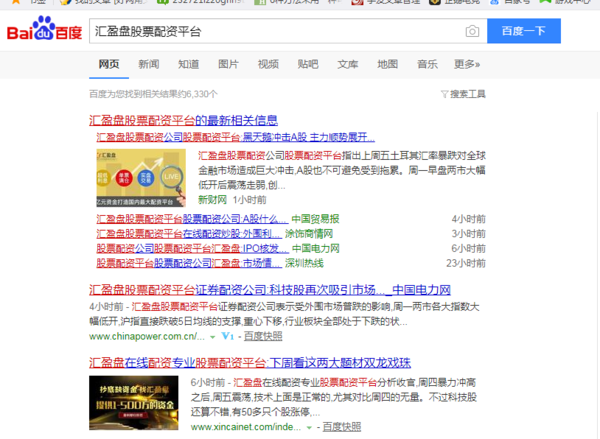The image size is (600, 439).
Task: Open news link 汇盈盘:市场情...
Action: click(x=189, y=263)
